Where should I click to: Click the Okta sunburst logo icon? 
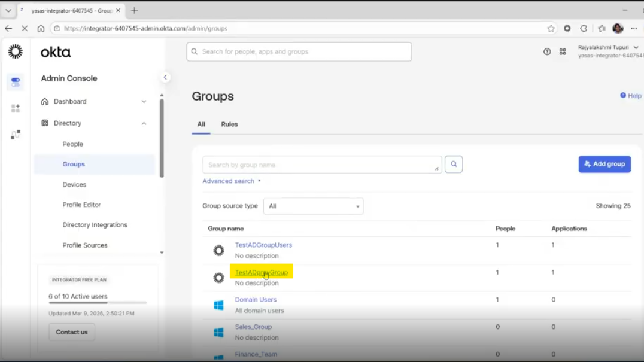pos(16,52)
